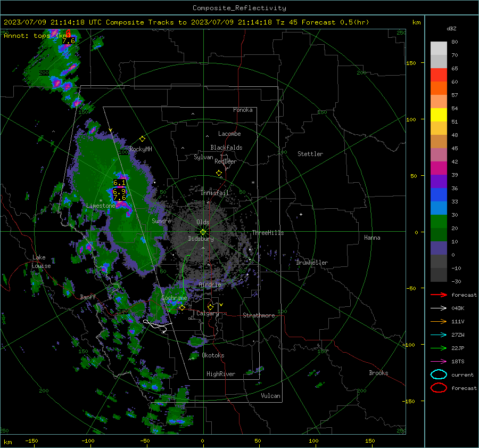Click the 7.6 storm top label under 6.9

(x=119, y=198)
